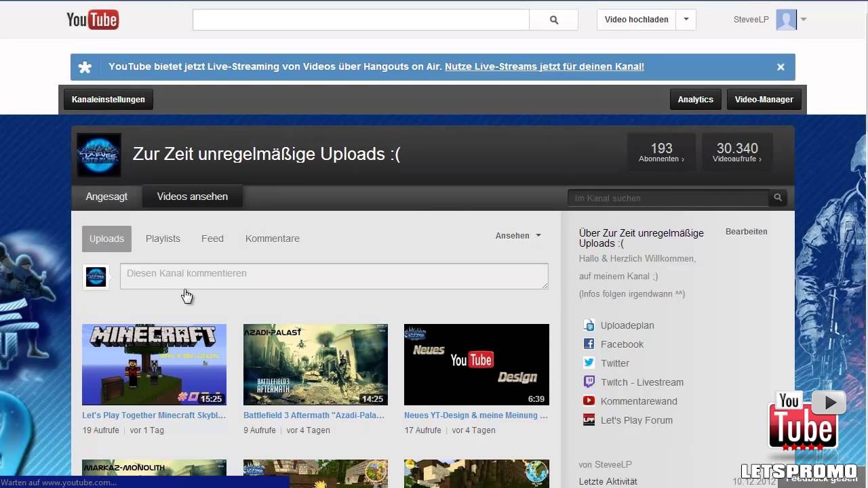Switch to the Angesagt tab
The image size is (868, 488).
pyautogui.click(x=106, y=197)
